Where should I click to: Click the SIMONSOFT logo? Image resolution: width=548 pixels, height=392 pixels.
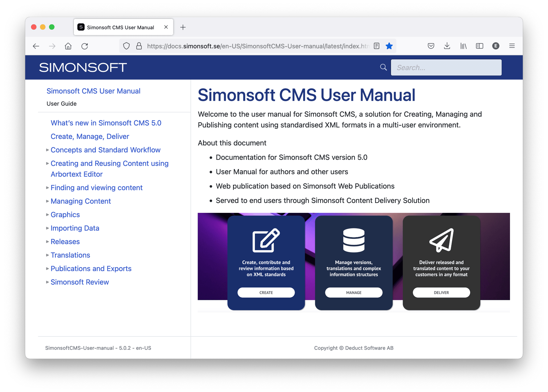coord(83,67)
